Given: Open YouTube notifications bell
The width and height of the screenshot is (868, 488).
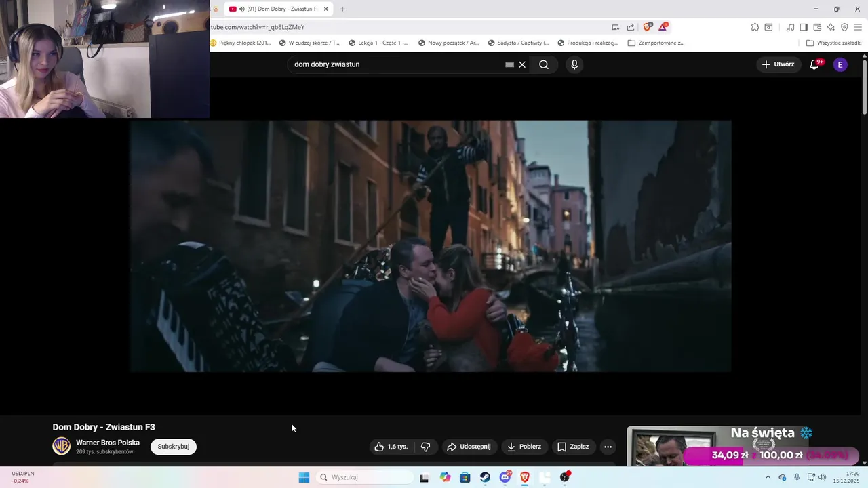Looking at the screenshot, I should pos(814,64).
